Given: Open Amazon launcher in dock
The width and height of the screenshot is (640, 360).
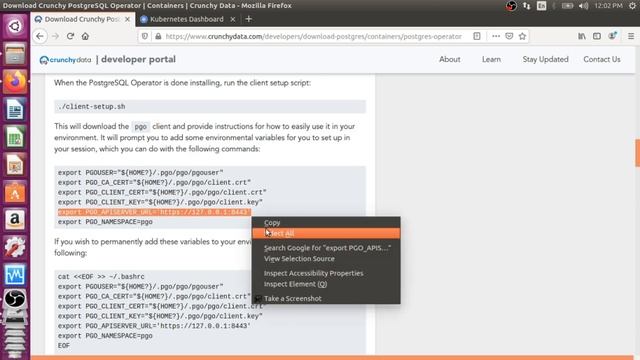Looking at the screenshot, I should [x=15, y=220].
